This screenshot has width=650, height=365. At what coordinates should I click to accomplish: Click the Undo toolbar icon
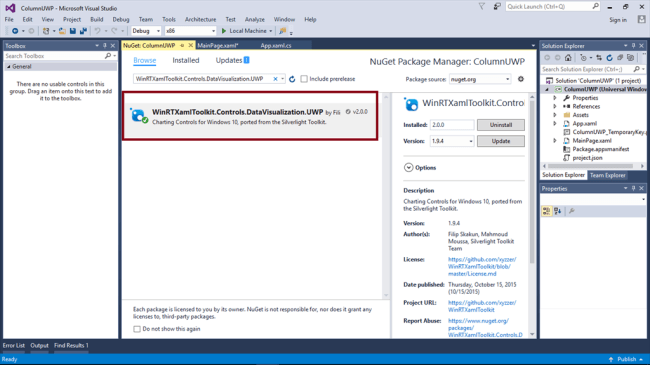click(97, 31)
